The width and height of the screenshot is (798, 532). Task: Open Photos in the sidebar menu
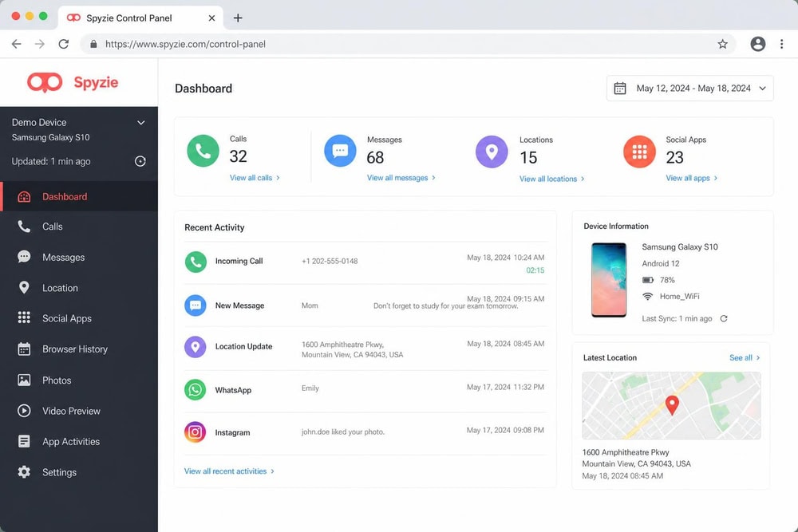tap(79, 380)
